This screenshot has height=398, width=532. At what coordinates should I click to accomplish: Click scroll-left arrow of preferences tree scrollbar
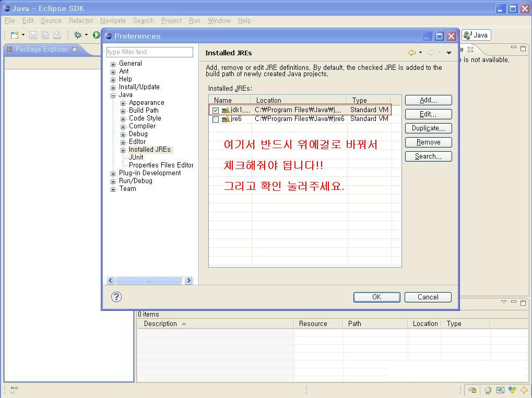(111, 280)
